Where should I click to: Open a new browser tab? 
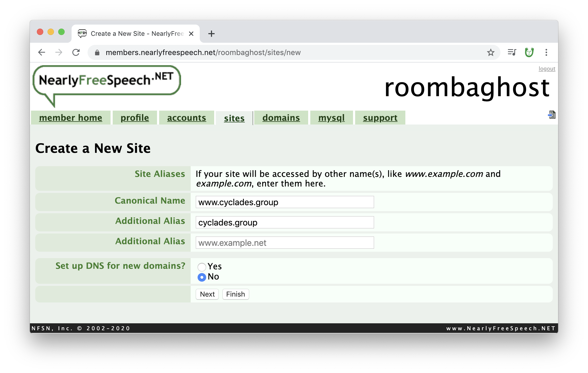click(x=211, y=34)
